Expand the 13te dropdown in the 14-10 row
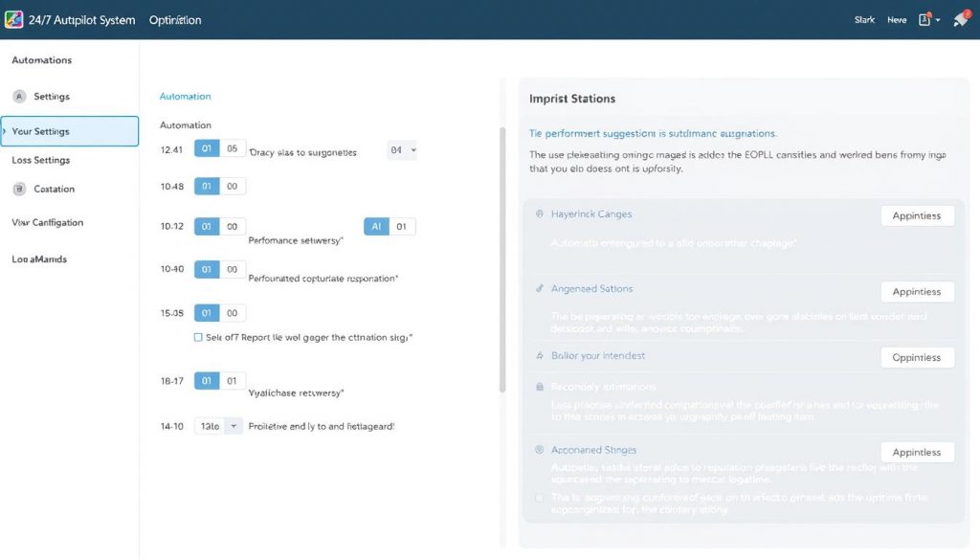 click(219, 426)
